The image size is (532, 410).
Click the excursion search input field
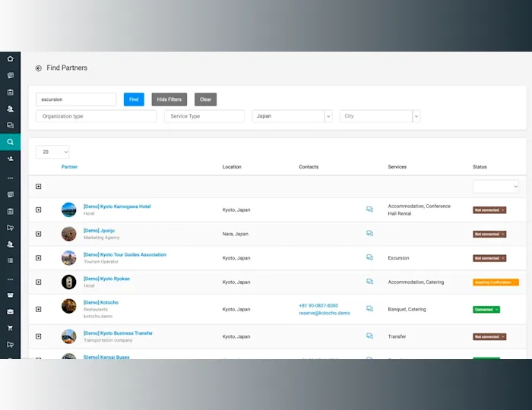[x=76, y=99]
